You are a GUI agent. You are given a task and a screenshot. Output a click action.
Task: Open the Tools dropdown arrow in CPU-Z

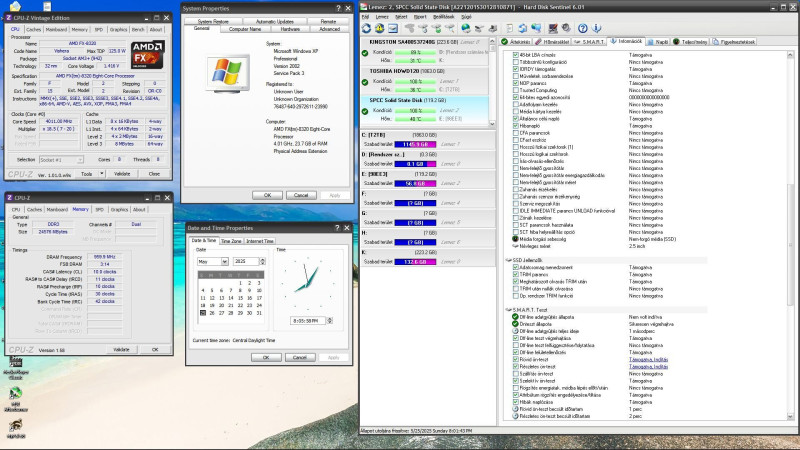[102, 173]
